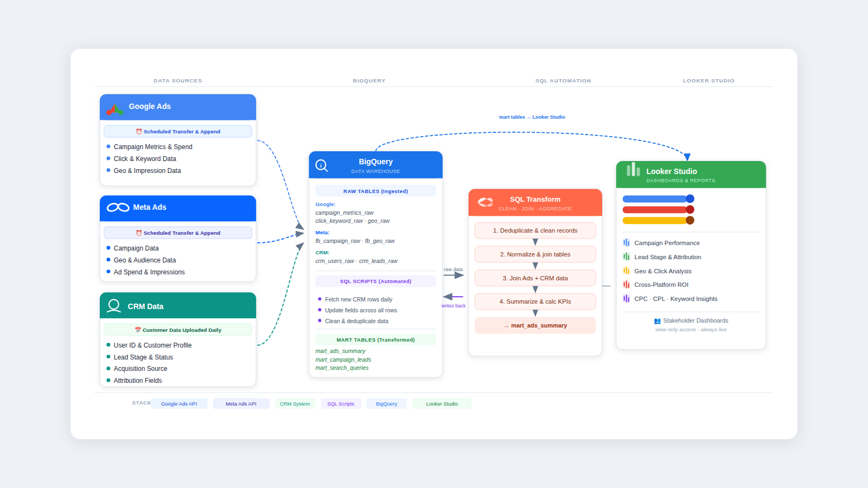The image size is (868, 488).
Task: Click Customer Data Uploaded Daily badge
Action: pyautogui.click(x=178, y=330)
